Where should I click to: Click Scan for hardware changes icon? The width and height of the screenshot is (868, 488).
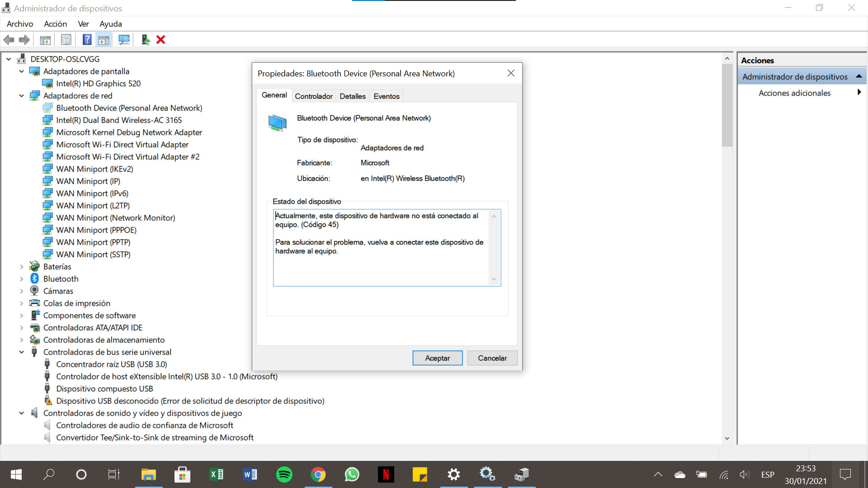tap(124, 40)
